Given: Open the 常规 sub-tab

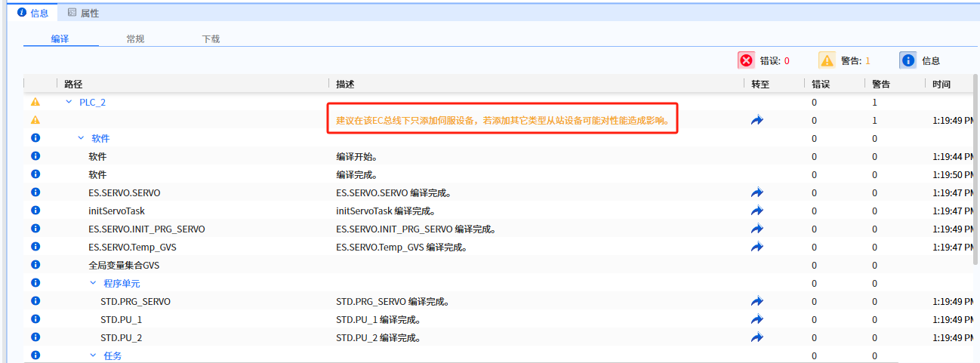Looking at the screenshot, I should point(135,39).
